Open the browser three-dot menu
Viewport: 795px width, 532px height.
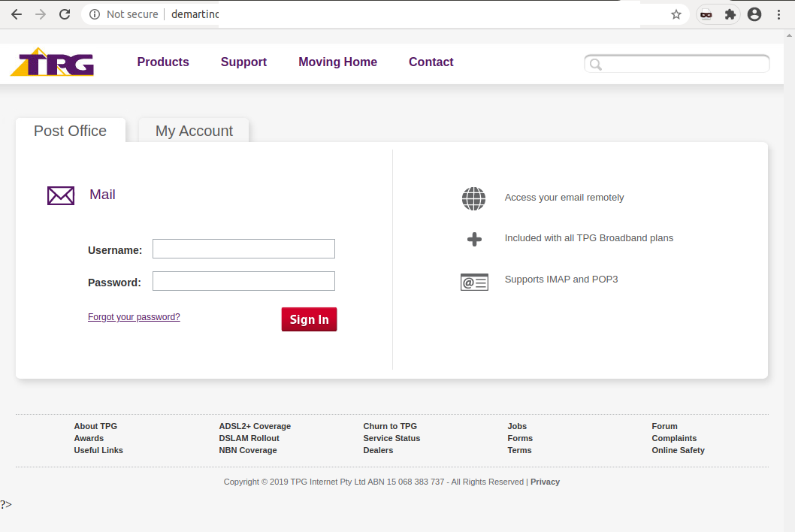(779, 14)
